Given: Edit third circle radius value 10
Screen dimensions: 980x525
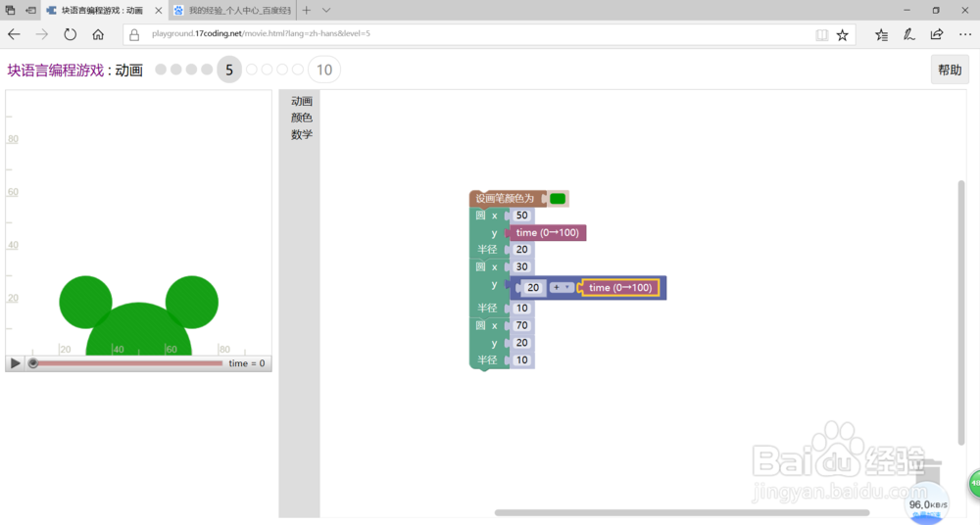Looking at the screenshot, I should tap(522, 360).
